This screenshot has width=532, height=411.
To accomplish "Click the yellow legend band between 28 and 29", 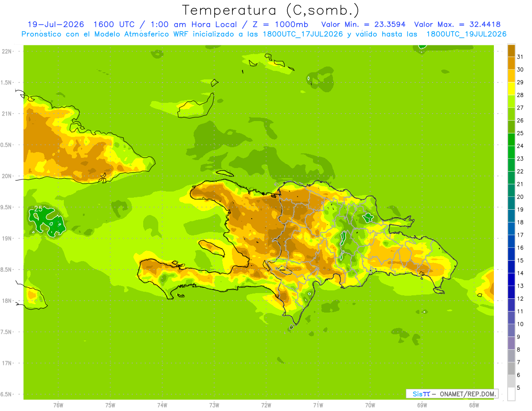I will tap(511, 89).
